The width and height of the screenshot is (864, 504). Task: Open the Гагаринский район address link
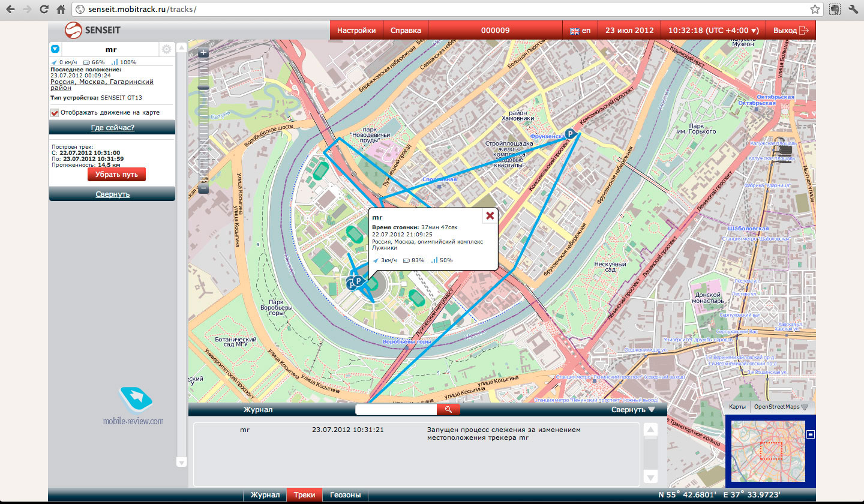[102, 85]
